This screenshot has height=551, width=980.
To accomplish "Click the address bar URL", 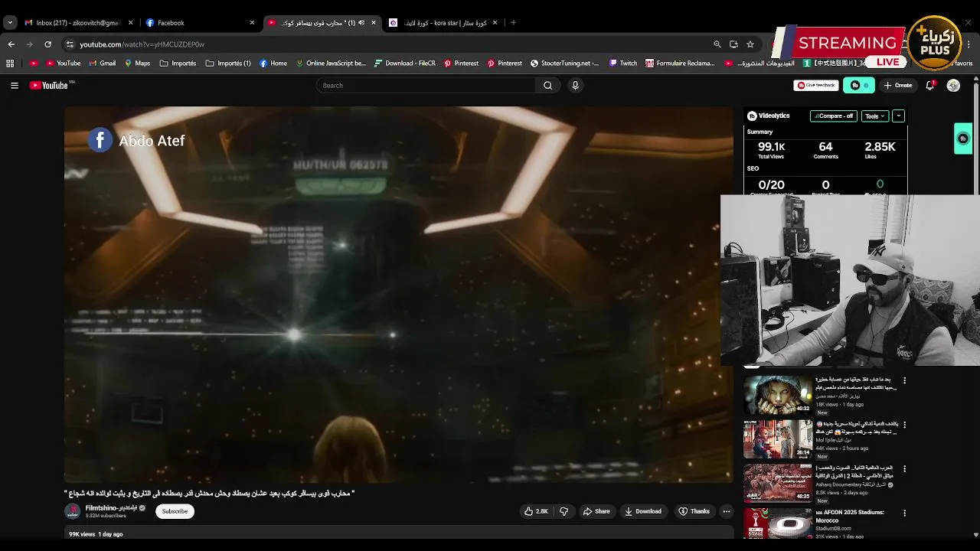I will 142,44.
